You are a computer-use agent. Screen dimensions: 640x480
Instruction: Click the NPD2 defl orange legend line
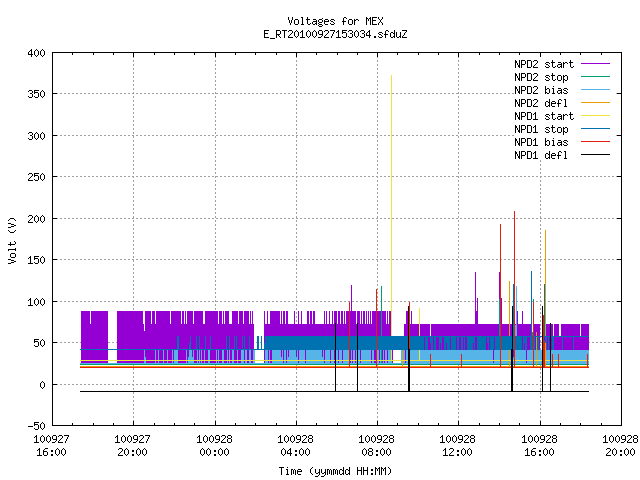coord(595,103)
